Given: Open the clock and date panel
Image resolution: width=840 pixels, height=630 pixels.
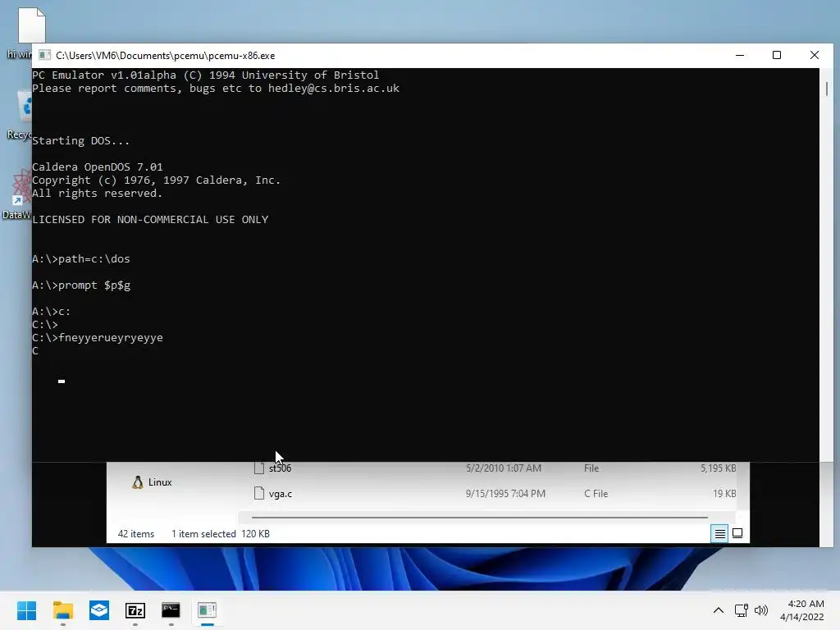Looking at the screenshot, I should point(802,610).
